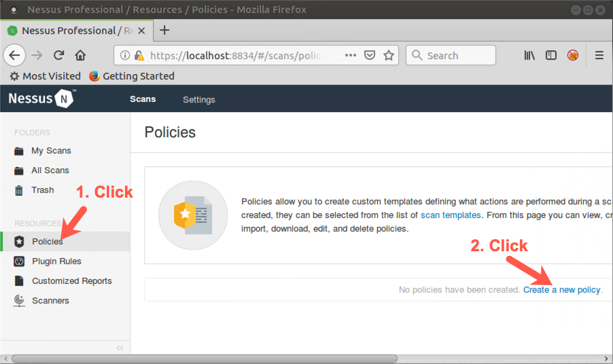Open the page actions ellipsis menu
This screenshot has width=613, height=364.
pyautogui.click(x=350, y=56)
